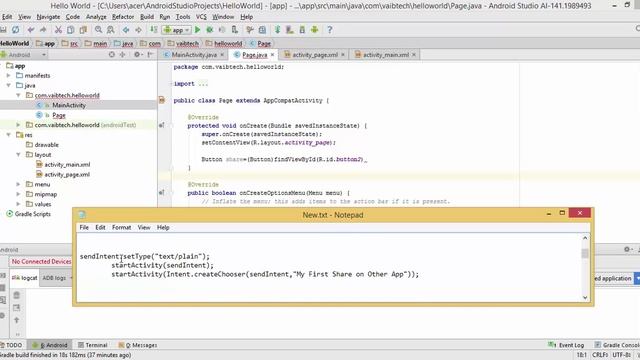This screenshot has width=640, height=360.
Task: Click the navigate Back arrow
Action: 126,30
